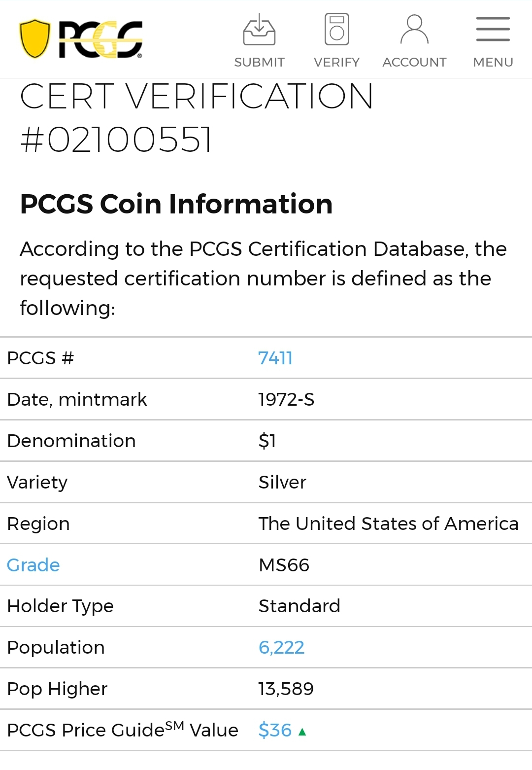This screenshot has height=770, width=532.
Task: Open the hamburger Menu icon
Action: [x=493, y=29]
